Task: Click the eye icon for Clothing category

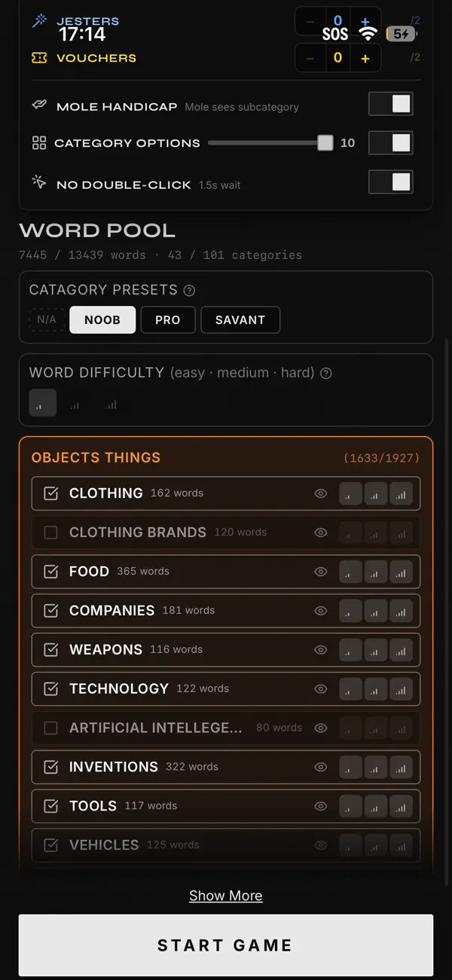Action: click(x=321, y=493)
